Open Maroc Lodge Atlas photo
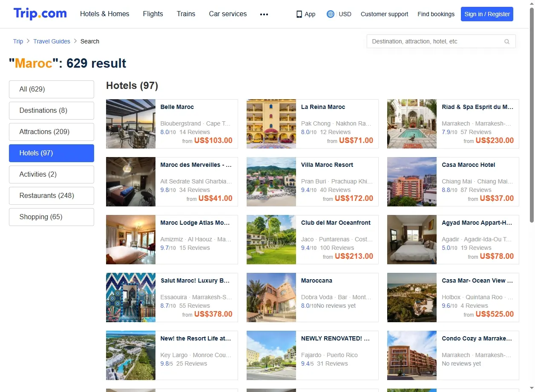Viewport: 535px width, 392px height. [x=131, y=240]
